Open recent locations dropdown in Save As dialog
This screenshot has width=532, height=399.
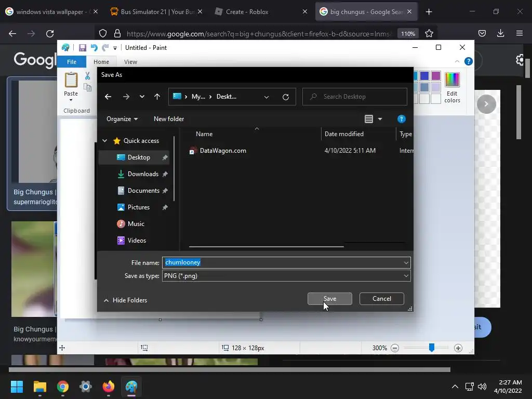click(142, 97)
